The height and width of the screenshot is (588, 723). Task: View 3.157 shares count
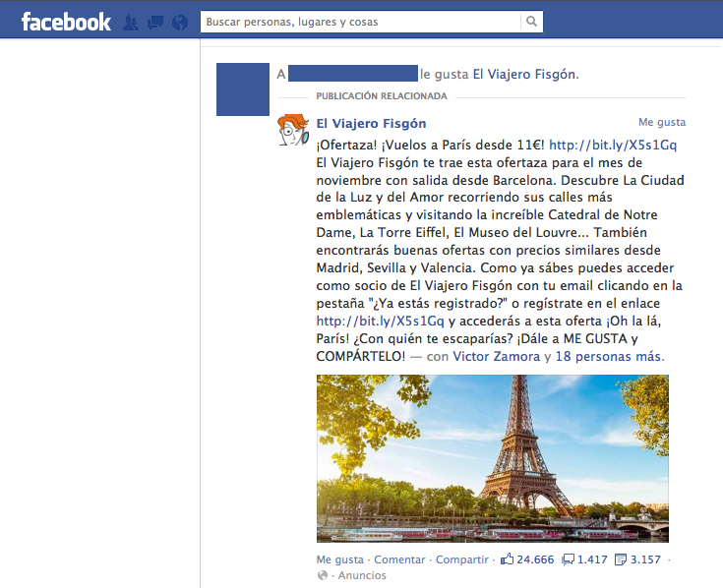pos(645,559)
